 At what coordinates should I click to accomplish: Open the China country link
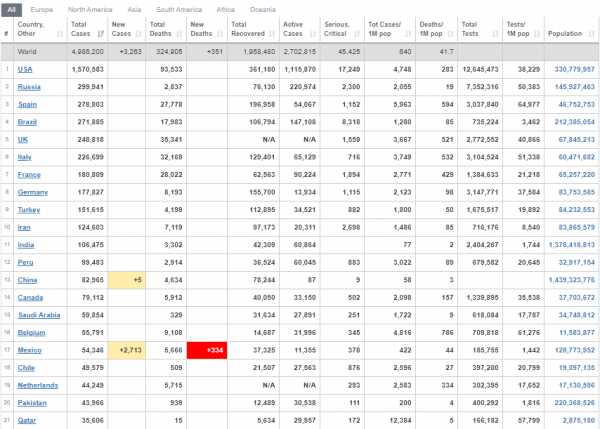point(27,280)
